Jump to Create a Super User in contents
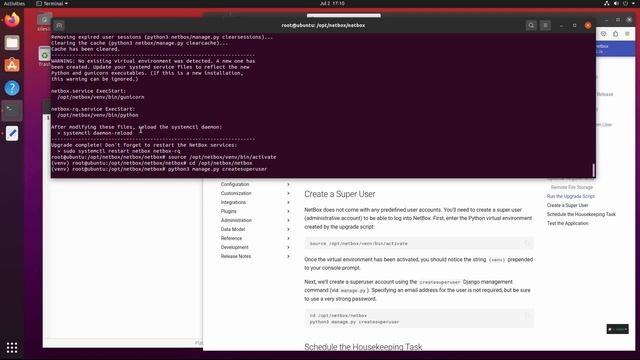640x360 pixels. click(567, 205)
